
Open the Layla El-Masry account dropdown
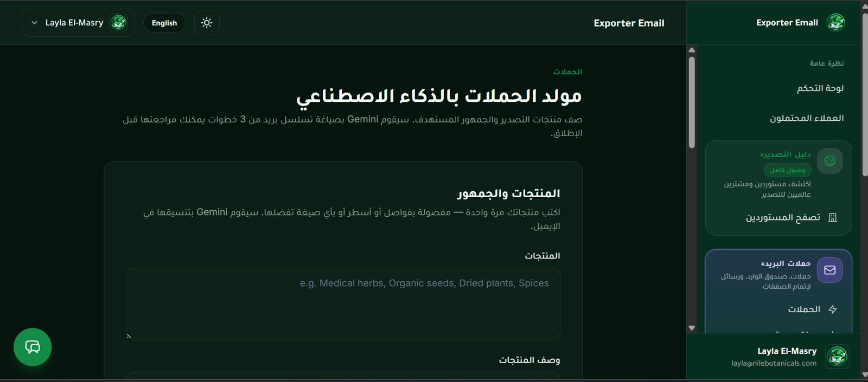point(78,23)
